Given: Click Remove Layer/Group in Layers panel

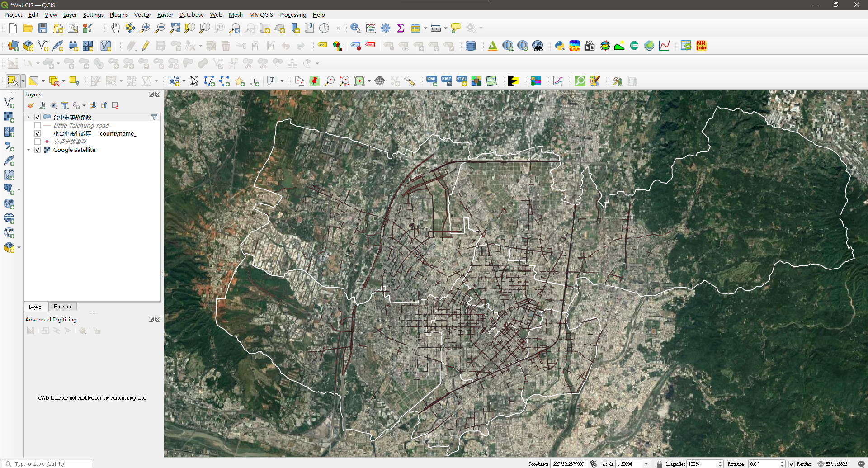Looking at the screenshot, I should coord(115,105).
